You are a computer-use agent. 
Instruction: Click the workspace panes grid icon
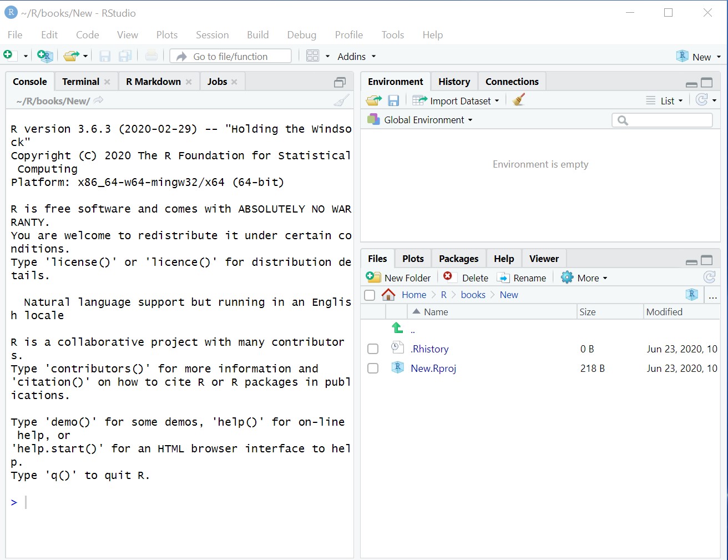click(x=313, y=56)
